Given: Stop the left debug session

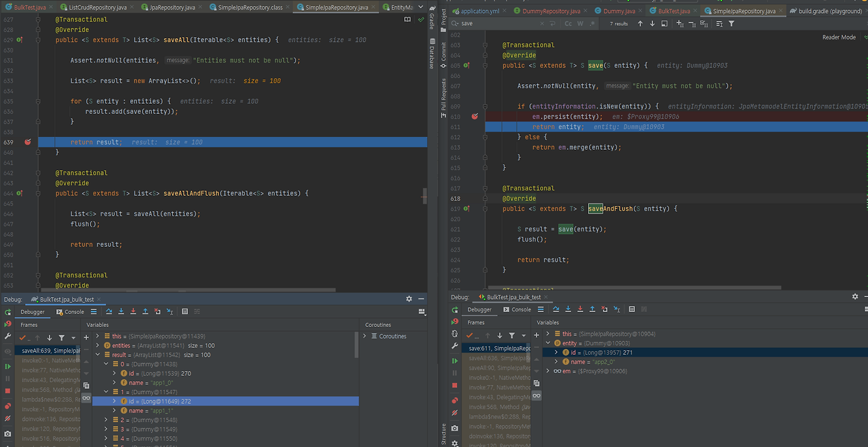Looking at the screenshot, I should [x=7, y=391].
